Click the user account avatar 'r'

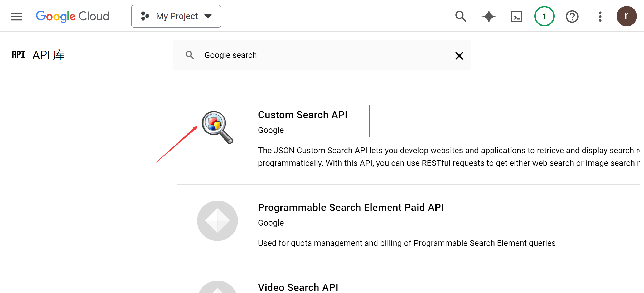[x=626, y=16]
